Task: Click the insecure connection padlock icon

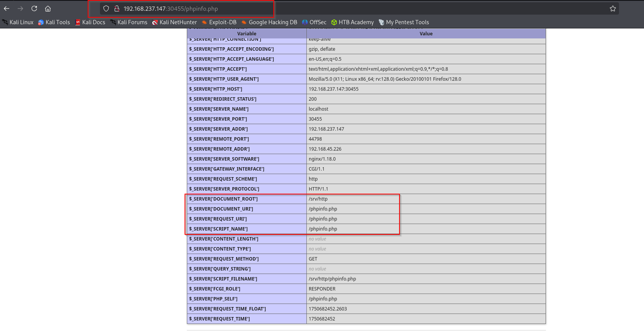Action: click(x=117, y=8)
